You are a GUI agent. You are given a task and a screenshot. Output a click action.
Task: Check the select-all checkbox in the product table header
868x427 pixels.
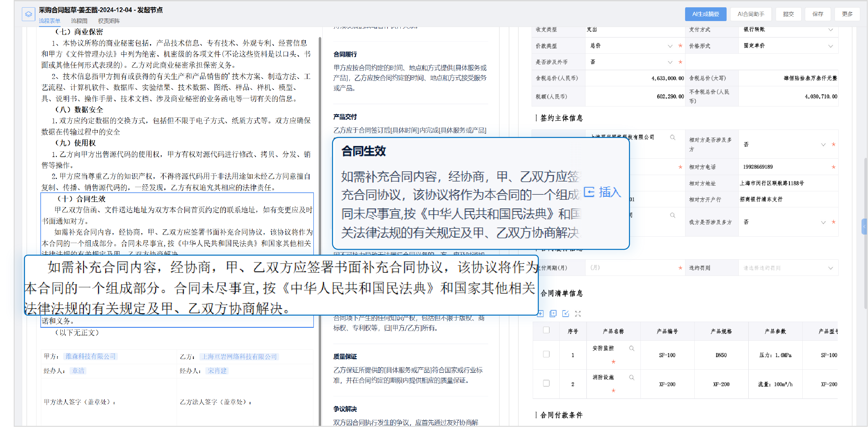tap(546, 330)
